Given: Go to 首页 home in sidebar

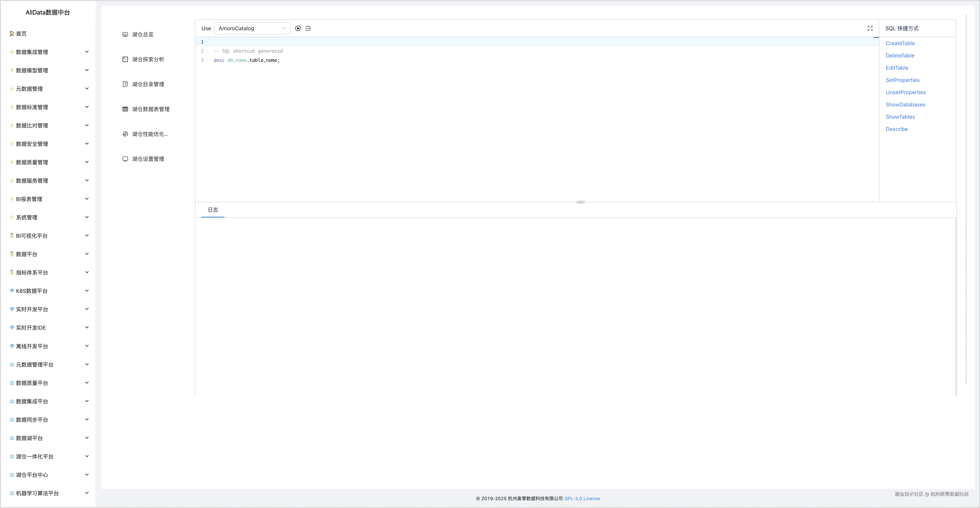Looking at the screenshot, I should 21,33.
